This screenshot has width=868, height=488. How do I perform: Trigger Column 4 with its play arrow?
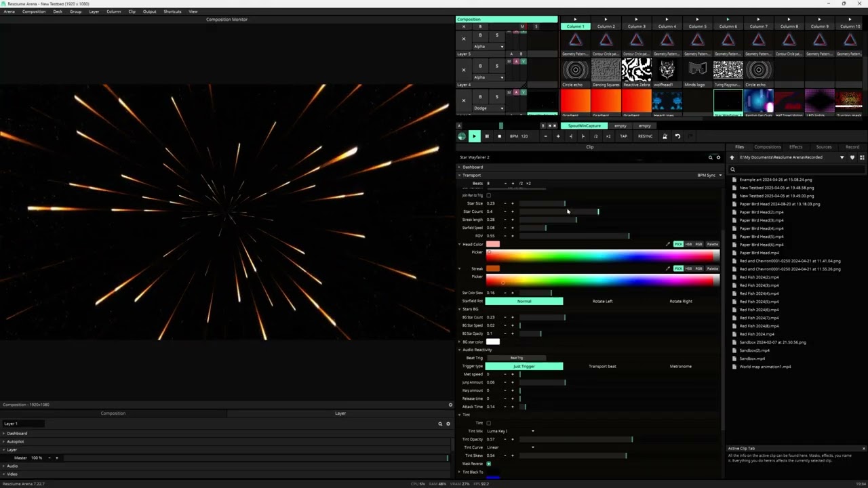(667, 19)
